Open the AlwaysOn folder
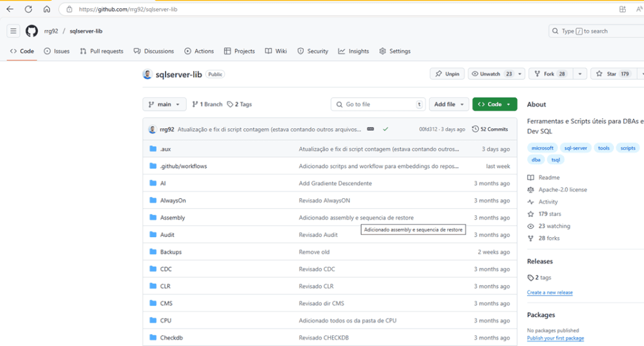The width and height of the screenshot is (644, 346). coord(172,201)
